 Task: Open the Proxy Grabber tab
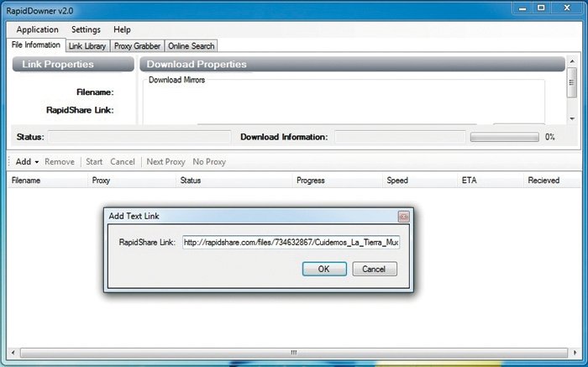pyautogui.click(x=137, y=46)
